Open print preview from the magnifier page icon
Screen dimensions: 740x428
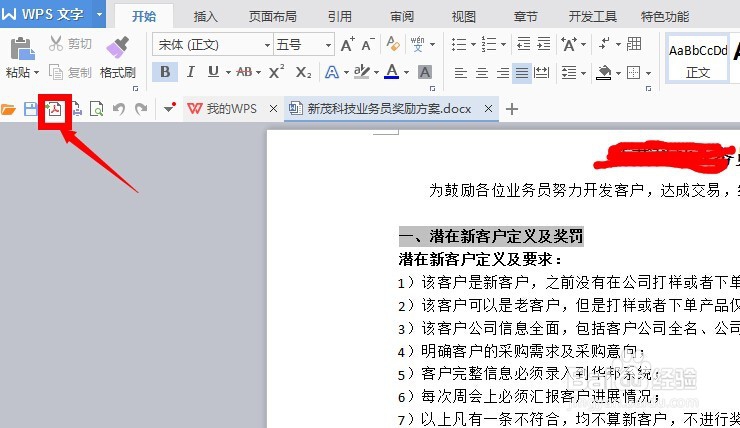[x=96, y=109]
